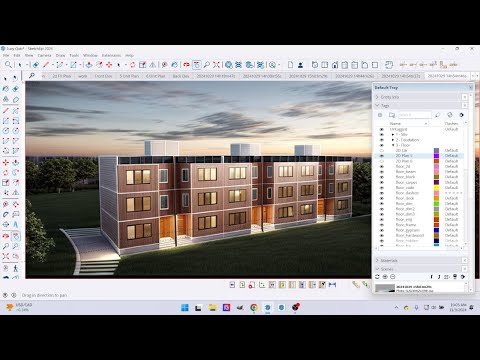
Task: Expand the 1 - Site tag folder
Action: (393, 135)
